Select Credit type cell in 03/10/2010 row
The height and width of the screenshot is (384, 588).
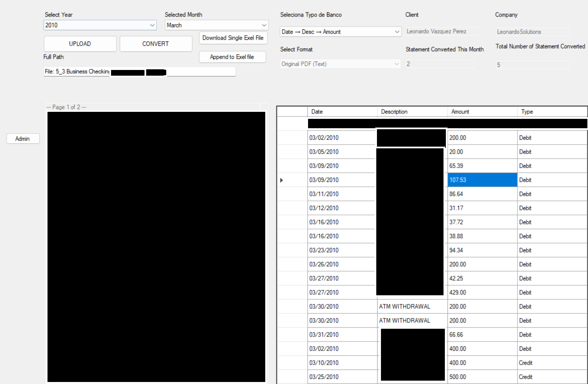coord(552,363)
